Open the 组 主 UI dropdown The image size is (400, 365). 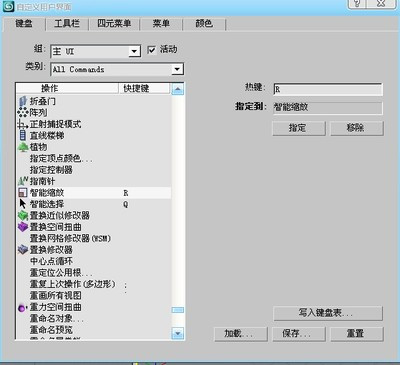[x=134, y=51]
